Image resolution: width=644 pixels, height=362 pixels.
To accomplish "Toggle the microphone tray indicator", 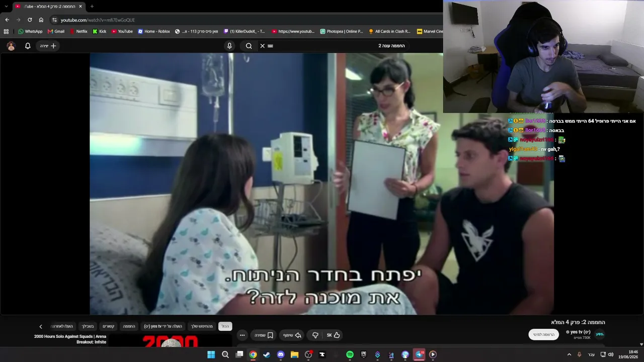I will (579, 354).
